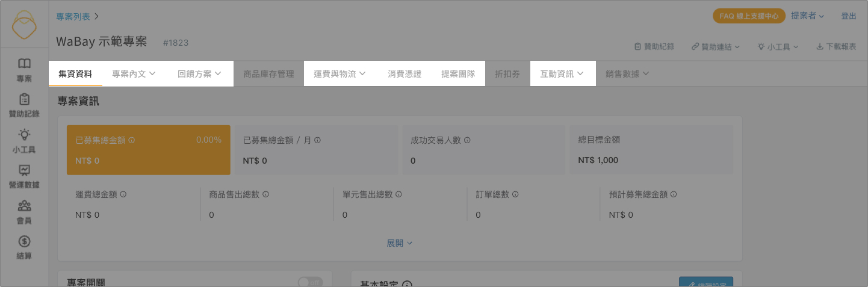Click the 登出 logout link
868x287 pixels.
[x=849, y=16]
